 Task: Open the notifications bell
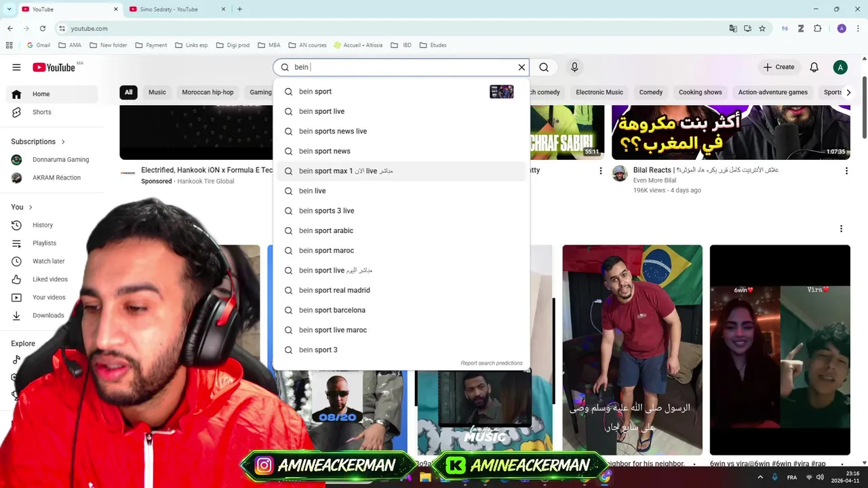click(814, 67)
